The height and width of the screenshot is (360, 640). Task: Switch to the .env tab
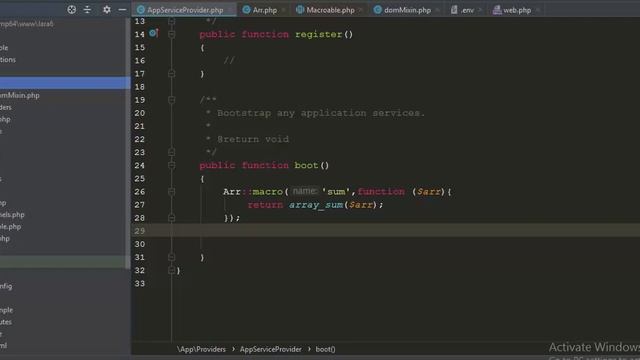[467, 10]
